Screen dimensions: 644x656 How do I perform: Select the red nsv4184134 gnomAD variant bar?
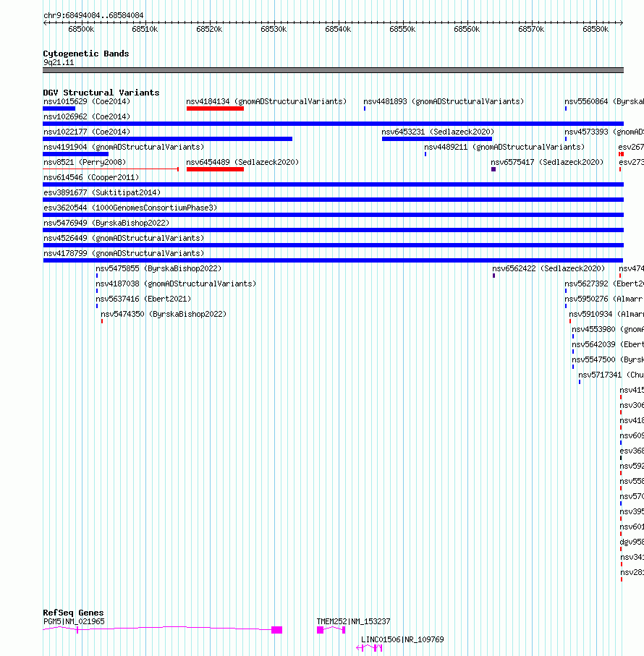coord(215,108)
